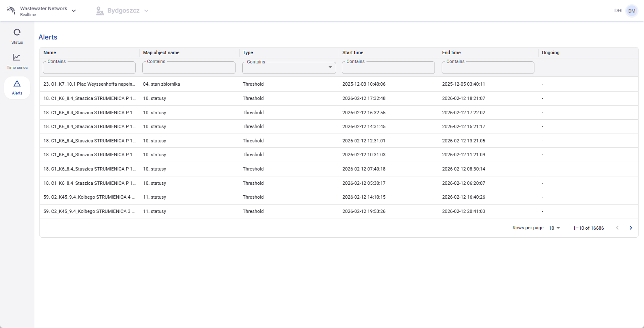Sort by Map object name column header
This screenshot has width=644, height=328.
coord(161,52)
